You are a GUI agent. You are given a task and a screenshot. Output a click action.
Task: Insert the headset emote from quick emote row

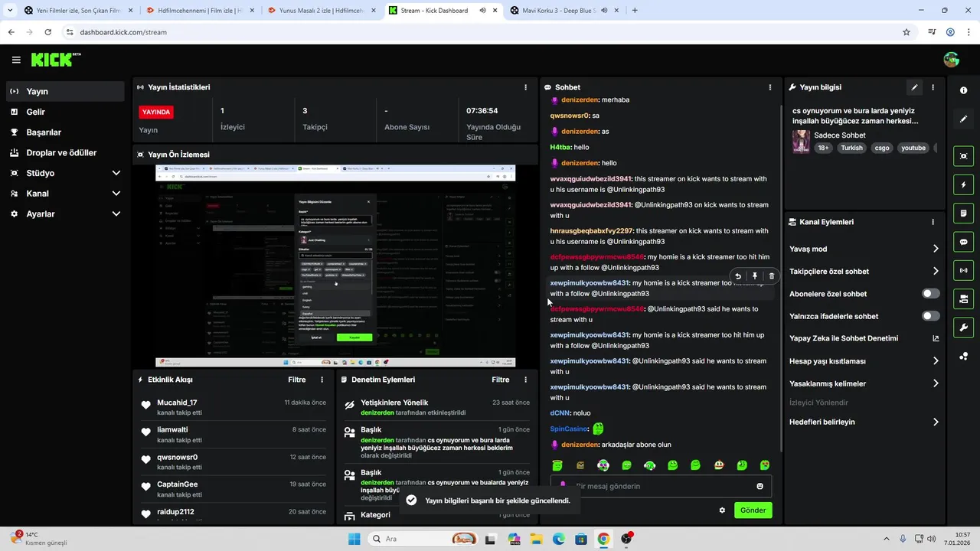(649, 465)
